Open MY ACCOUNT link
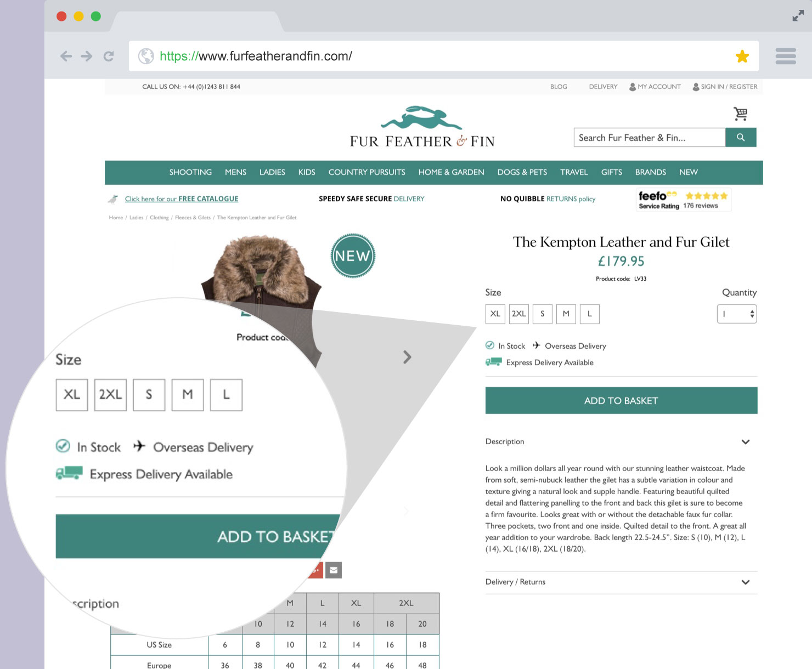812x669 pixels. 655,87
